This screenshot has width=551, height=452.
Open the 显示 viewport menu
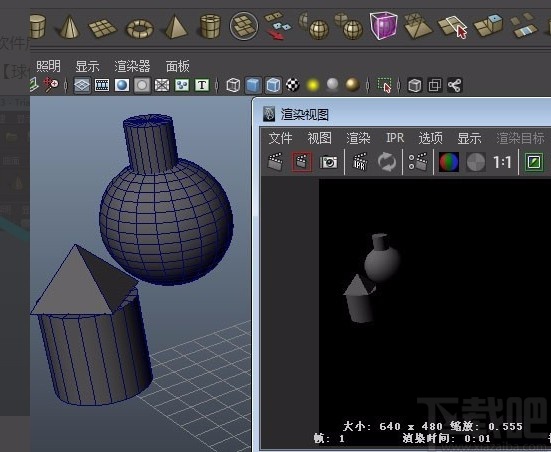87,66
